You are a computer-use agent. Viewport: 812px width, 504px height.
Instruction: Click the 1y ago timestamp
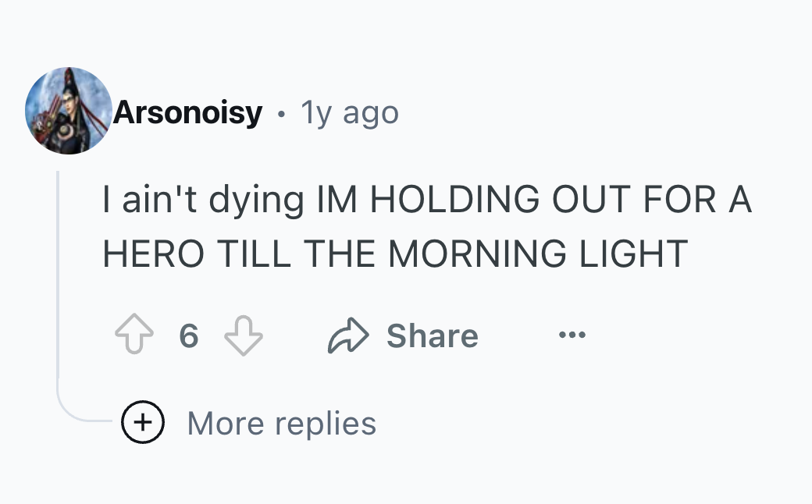click(x=350, y=112)
